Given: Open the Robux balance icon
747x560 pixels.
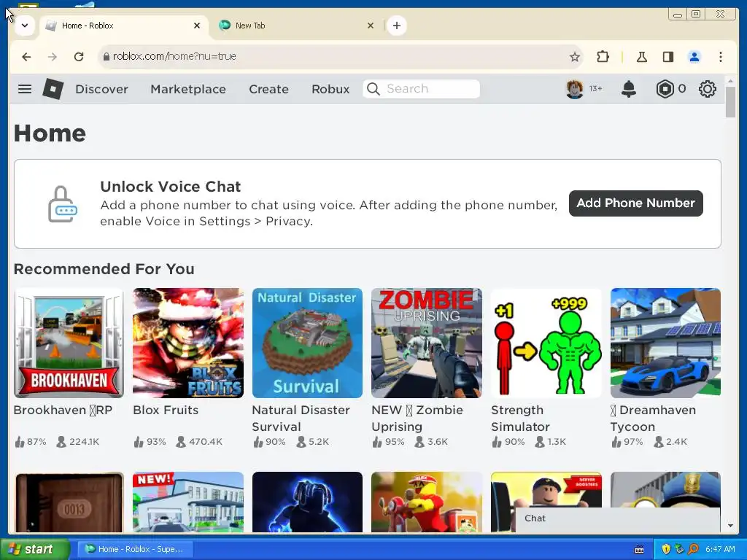Looking at the screenshot, I should pos(665,89).
